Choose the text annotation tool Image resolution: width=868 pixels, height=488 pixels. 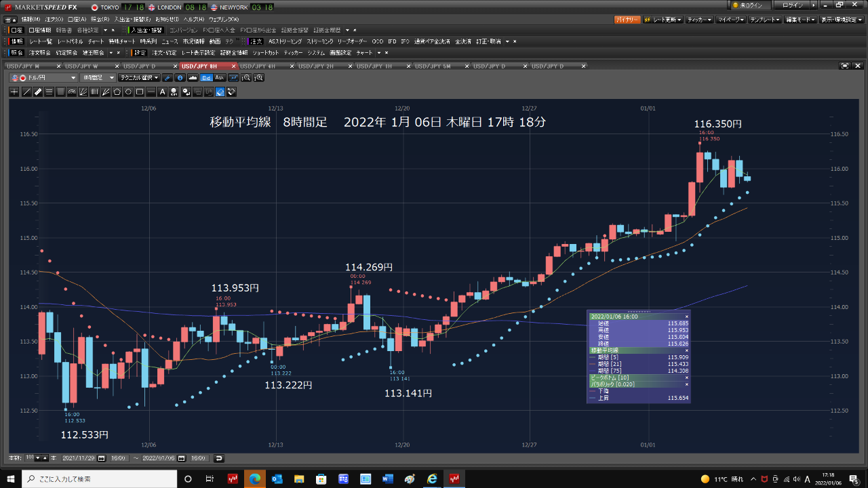coord(163,91)
